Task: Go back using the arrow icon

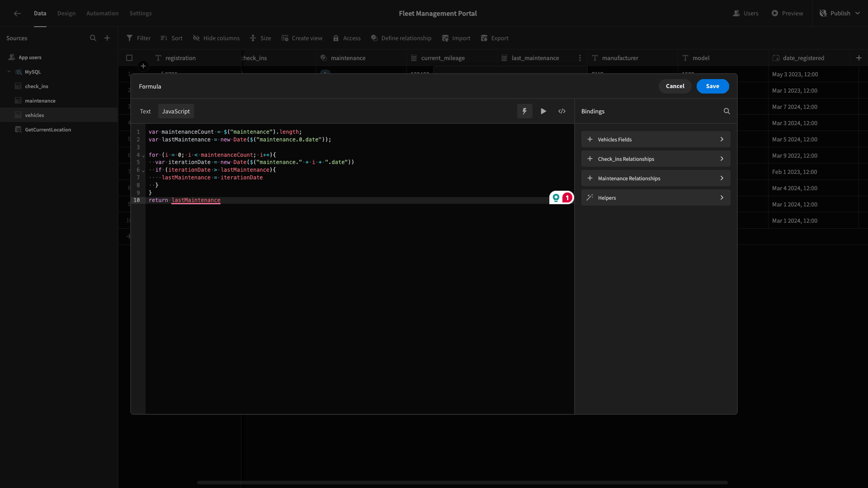Action: click(17, 14)
